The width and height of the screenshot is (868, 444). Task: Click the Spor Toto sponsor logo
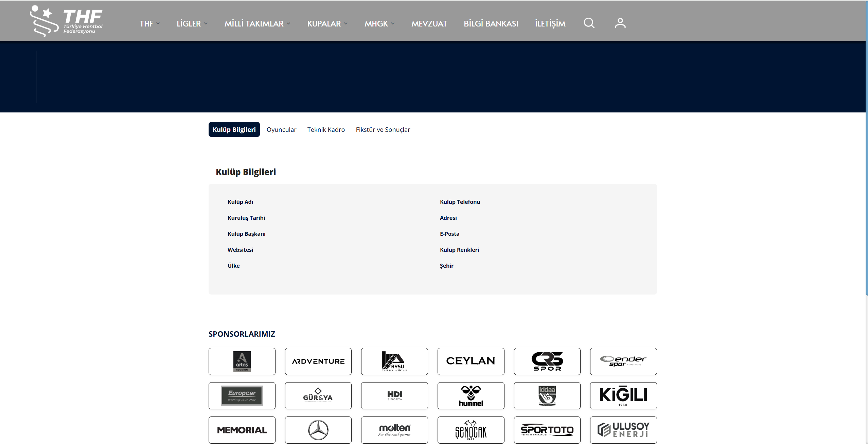(x=547, y=430)
